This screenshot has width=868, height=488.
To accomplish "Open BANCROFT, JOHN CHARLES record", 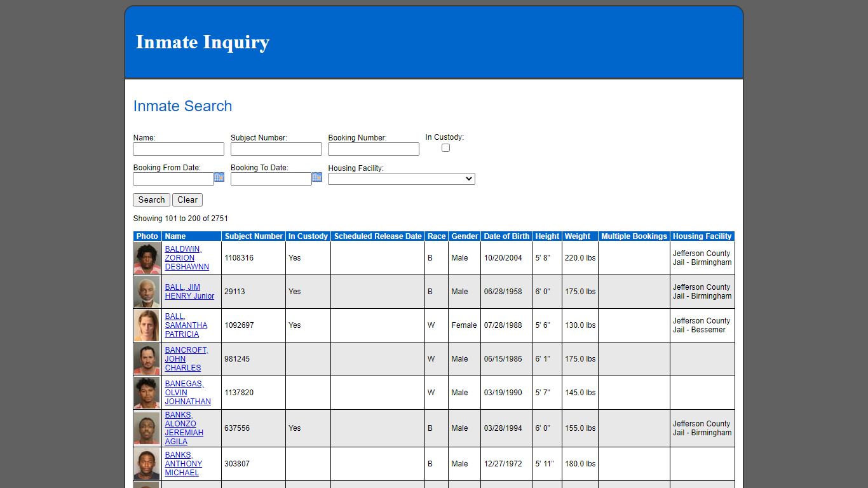I will (186, 359).
